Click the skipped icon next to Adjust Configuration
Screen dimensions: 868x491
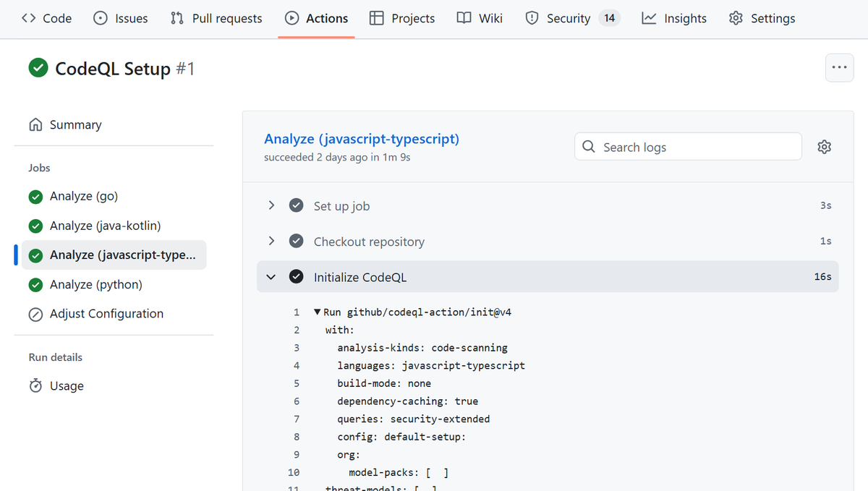point(35,314)
